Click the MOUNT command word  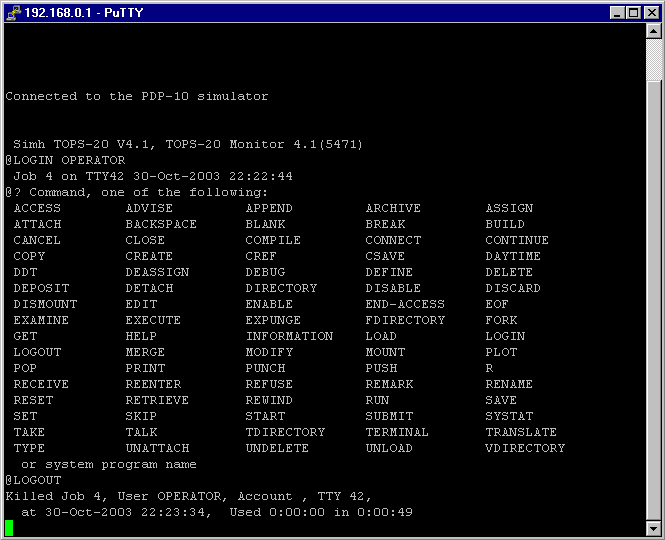(385, 352)
